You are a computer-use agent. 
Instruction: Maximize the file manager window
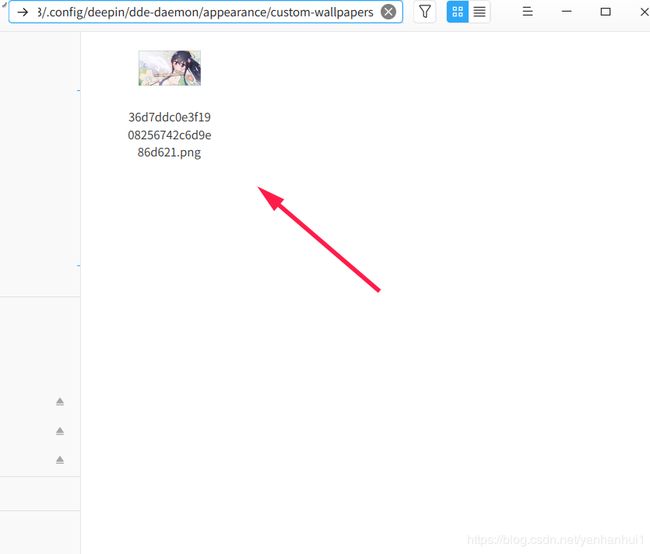pyautogui.click(x=605, y=12)
